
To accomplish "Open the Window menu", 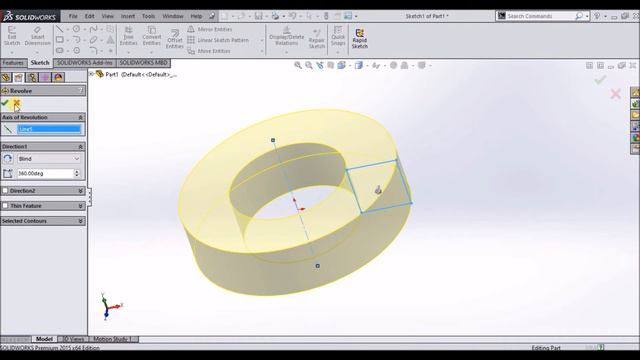I will pyautogui.click(x=173, y=16).
